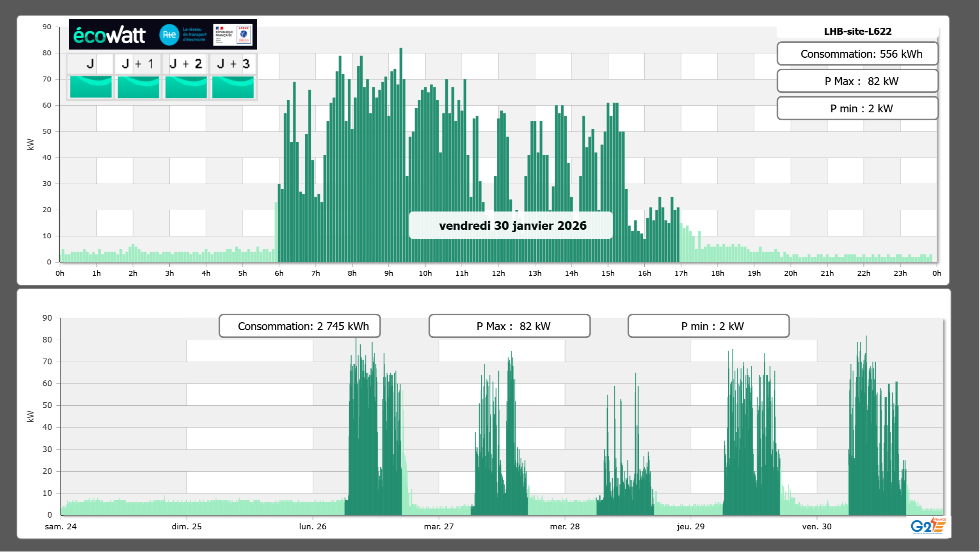Image resolution: width=980 pixels, height=552 pixels.
Task: Select the green J+3 forecast tile
Action: pos(233,87)
